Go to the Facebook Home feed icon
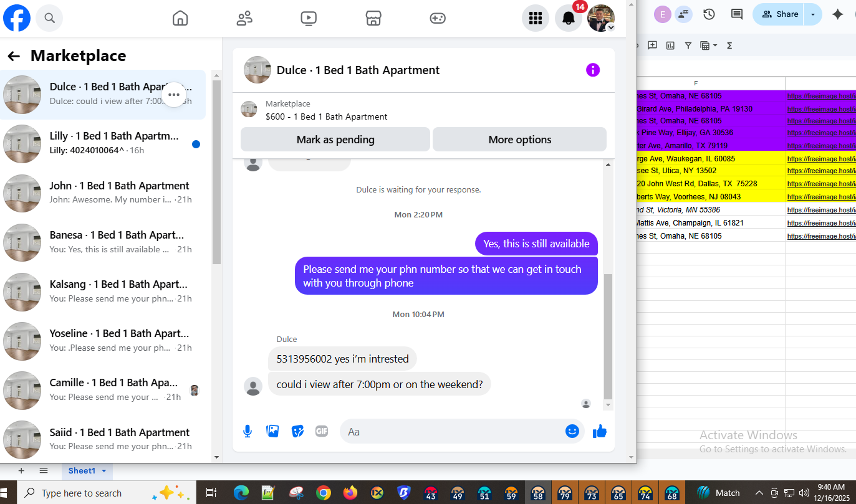 pos(180,18)
